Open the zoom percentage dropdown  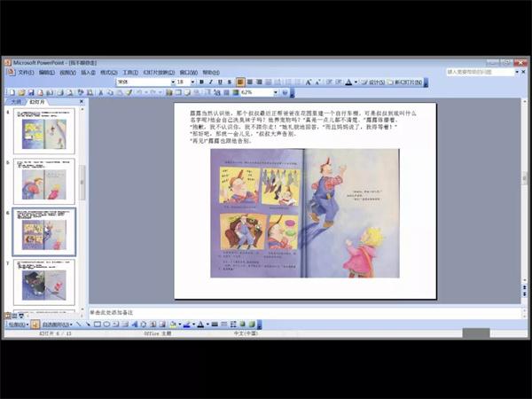[276, 92]
